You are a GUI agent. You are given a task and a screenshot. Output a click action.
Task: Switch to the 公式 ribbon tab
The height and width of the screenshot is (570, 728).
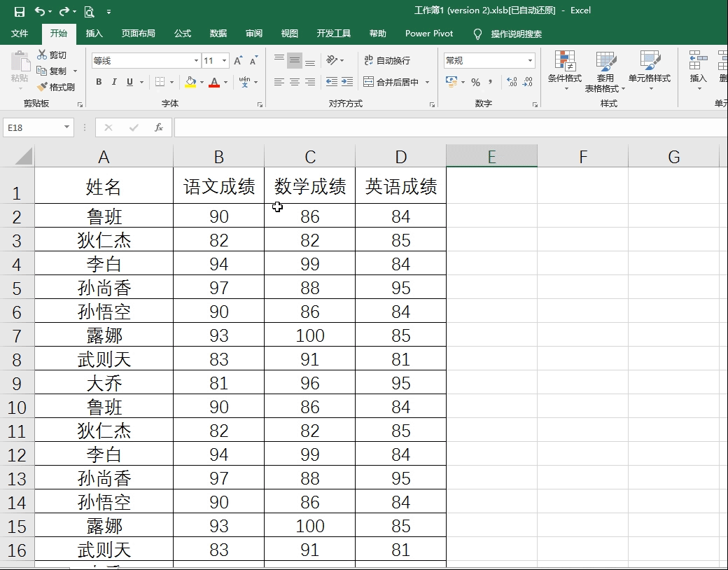(183, 34)
